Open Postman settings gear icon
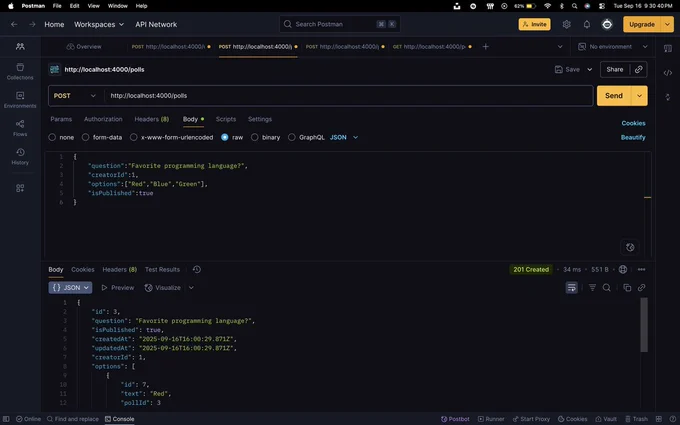Screen dimensions: 680x425 pos(566,24)
